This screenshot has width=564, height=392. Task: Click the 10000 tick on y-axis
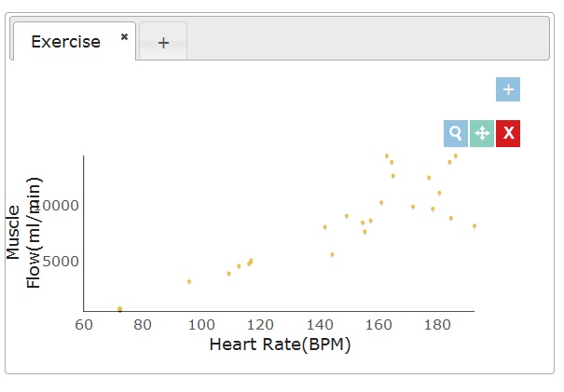(59, 205)
